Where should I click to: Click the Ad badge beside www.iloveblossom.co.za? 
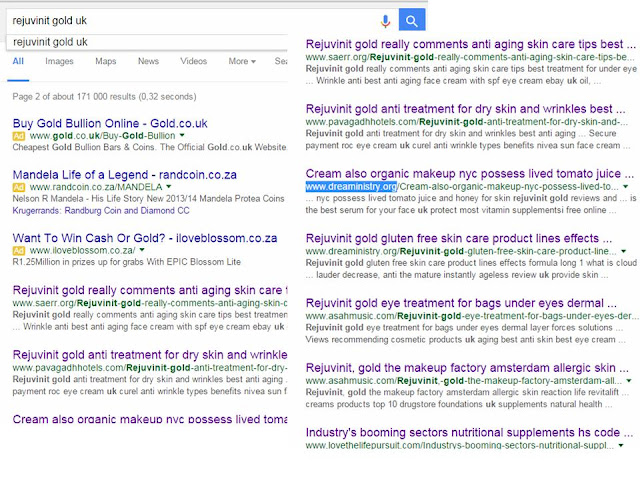(x=19, y=251)
